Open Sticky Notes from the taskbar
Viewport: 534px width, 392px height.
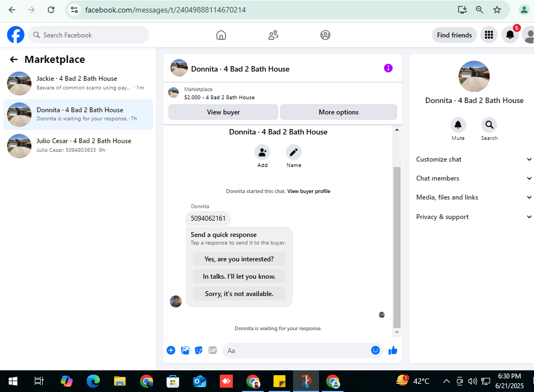tap(279, 381)
